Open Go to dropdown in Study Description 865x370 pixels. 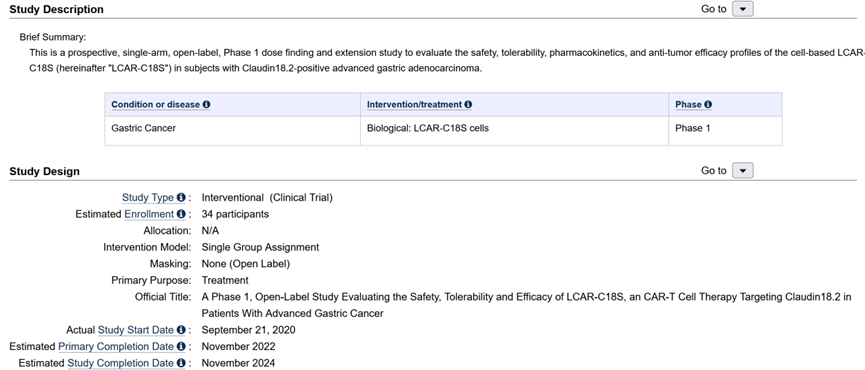pyautogui.click(x=743, y=9)
